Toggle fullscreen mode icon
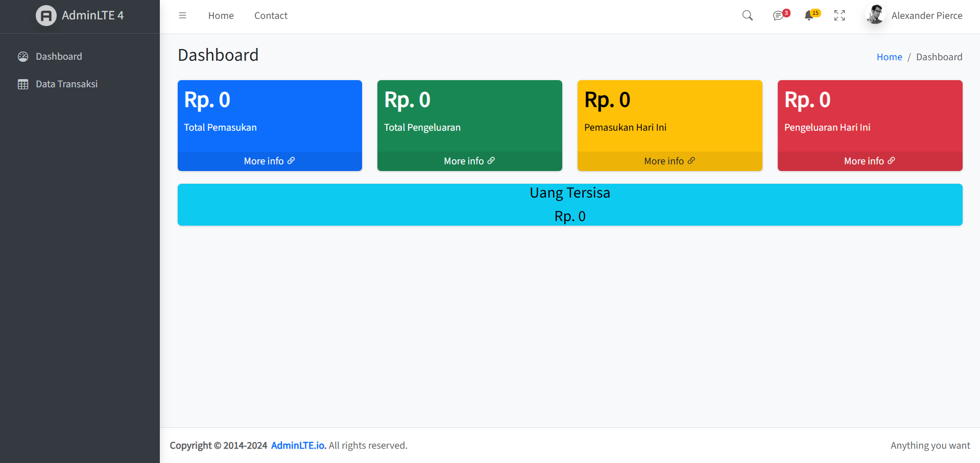980x463 pixels. coord(840,16)
